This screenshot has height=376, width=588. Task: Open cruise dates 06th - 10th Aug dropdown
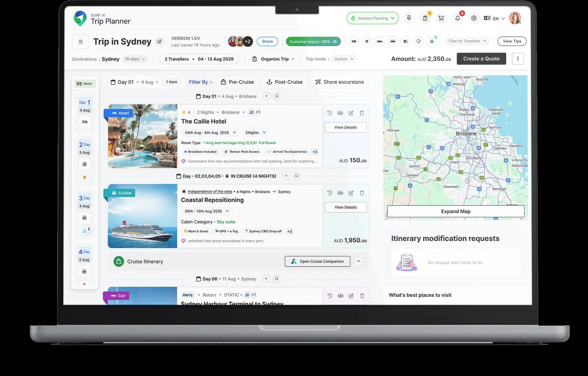pyautogui.click(x=207, y=211)
